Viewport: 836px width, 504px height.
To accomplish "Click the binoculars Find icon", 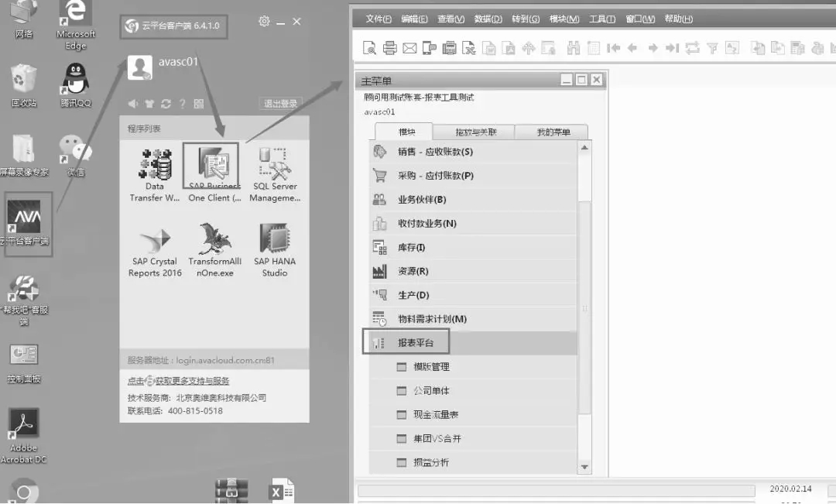I will 573,48.
